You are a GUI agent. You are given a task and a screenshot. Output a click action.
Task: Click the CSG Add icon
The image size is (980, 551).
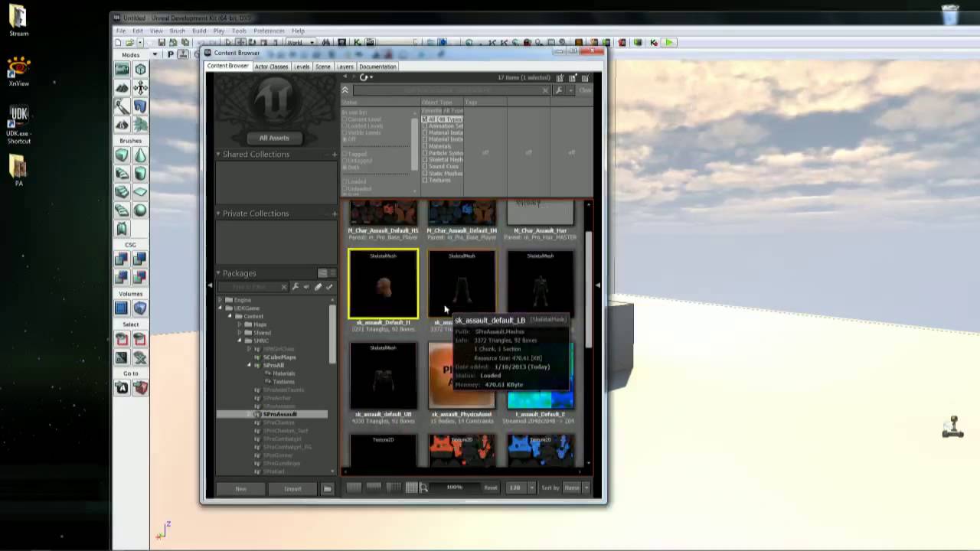click(x=122, y=259)
